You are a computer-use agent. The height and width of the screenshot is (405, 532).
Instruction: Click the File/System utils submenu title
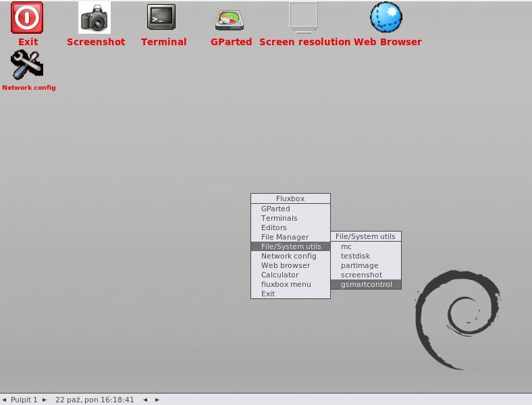point(366,236)
